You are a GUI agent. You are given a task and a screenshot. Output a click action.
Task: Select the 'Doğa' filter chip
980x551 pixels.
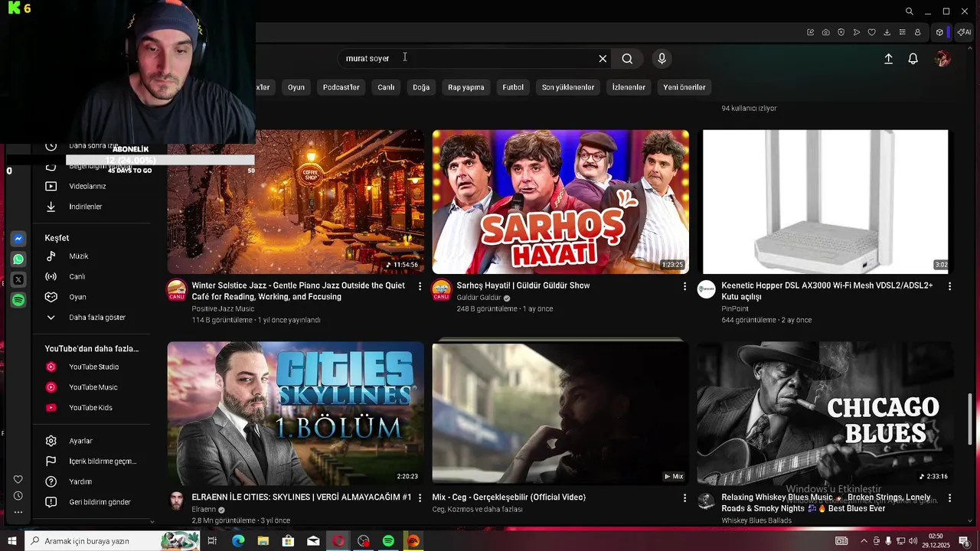(x=421, y=87)
